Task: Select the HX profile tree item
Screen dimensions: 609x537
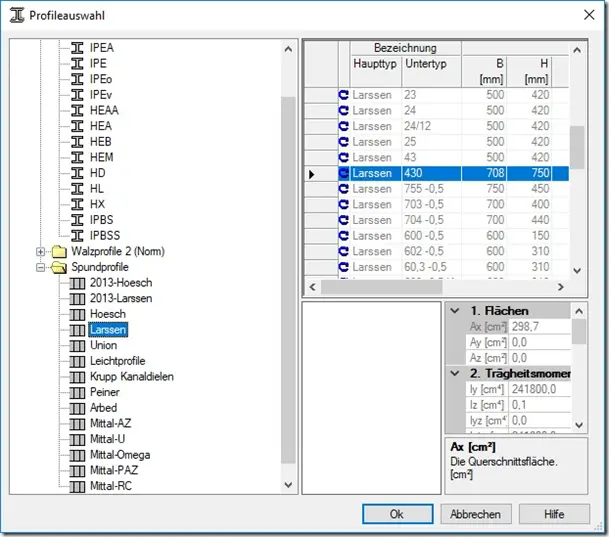Action: pos(97,204)
